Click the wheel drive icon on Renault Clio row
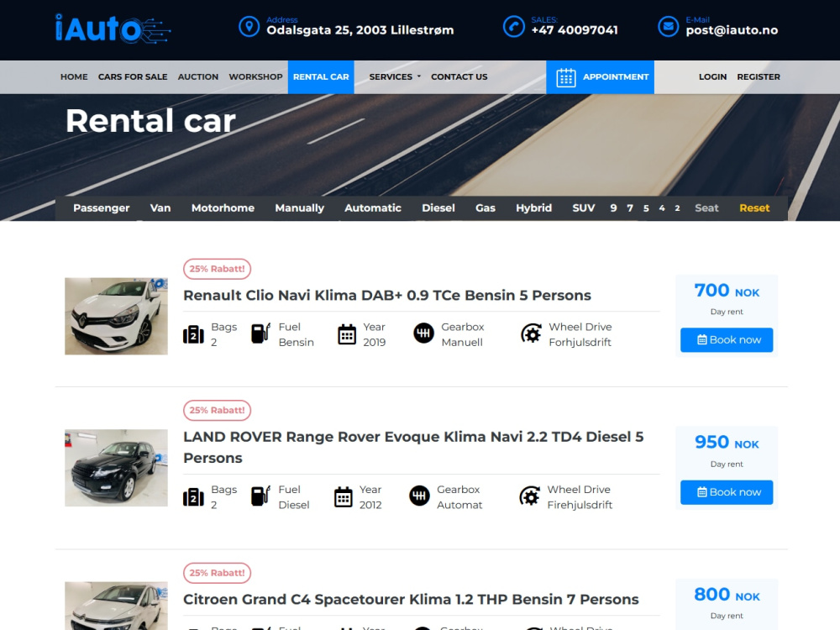This screenshot has width=840, height=630. click(x=531, y=333)
